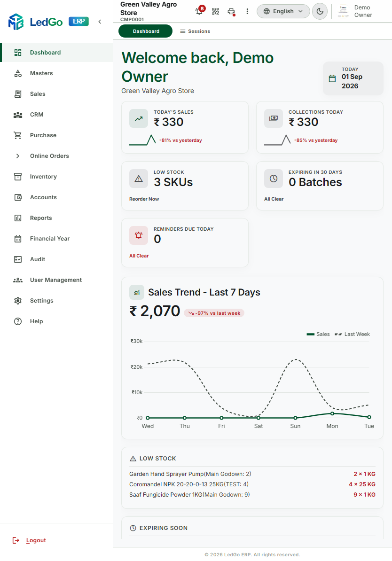The height and width of the screenshot is (561, 392).
Task: Click Low Stock section warning icon
Action: [133, 459]
